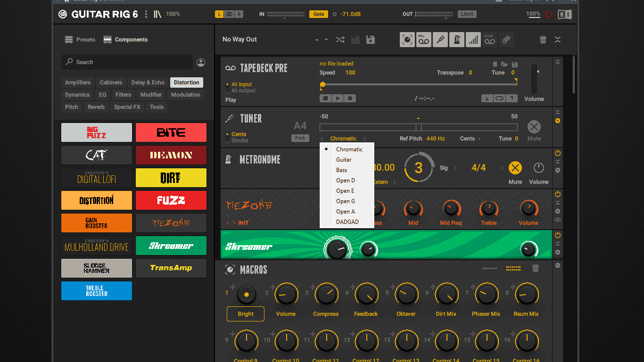Choose Bass from tuner mode list
Screen dimensions: 644x362
(347, 170)
